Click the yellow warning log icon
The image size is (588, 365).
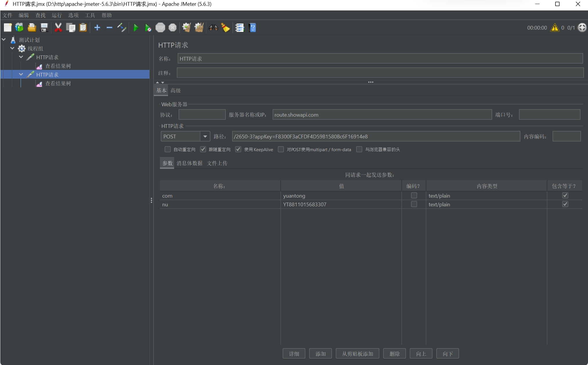[555, 28]
